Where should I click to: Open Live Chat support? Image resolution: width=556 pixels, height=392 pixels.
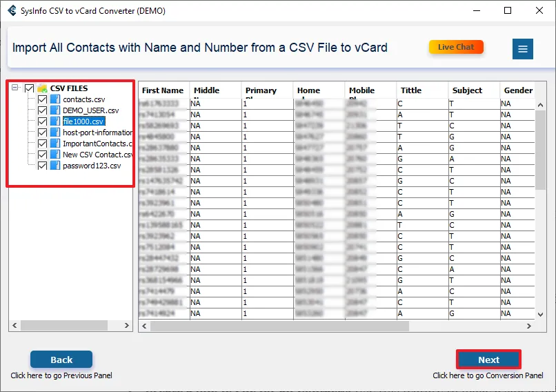tap(456, 47)
